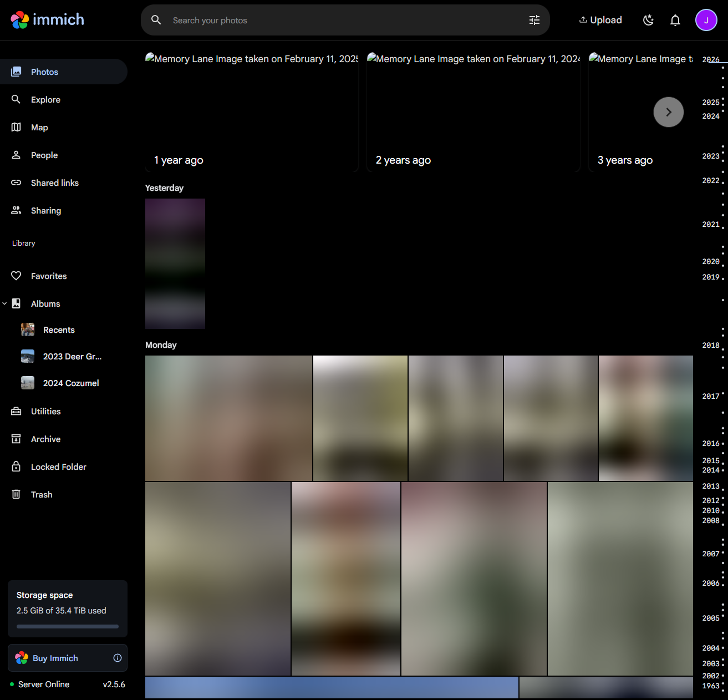Collapse the Albums list
Screen dimensions: 728x700
click(5, 303)
